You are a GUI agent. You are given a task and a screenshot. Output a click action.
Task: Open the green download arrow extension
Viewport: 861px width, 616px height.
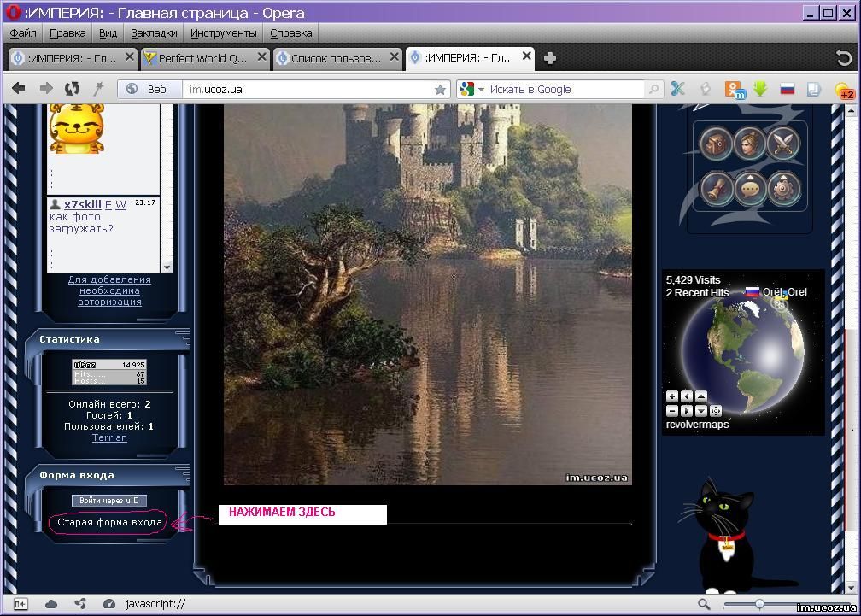[x=760, y=88]
